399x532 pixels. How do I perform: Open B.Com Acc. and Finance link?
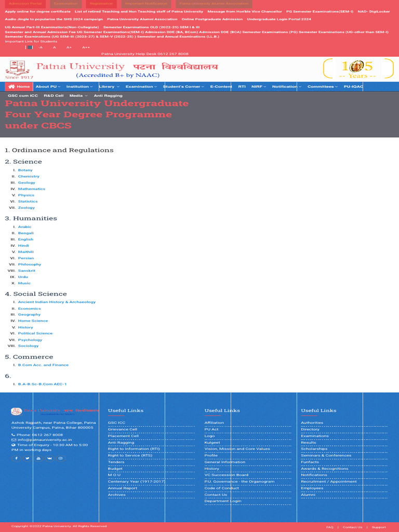[44, 365]
